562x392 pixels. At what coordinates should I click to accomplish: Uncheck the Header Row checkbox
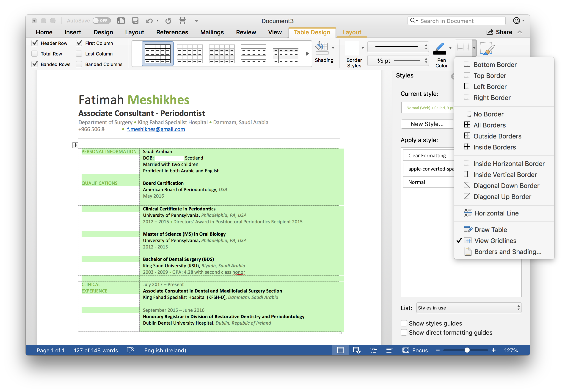(35, 43)
